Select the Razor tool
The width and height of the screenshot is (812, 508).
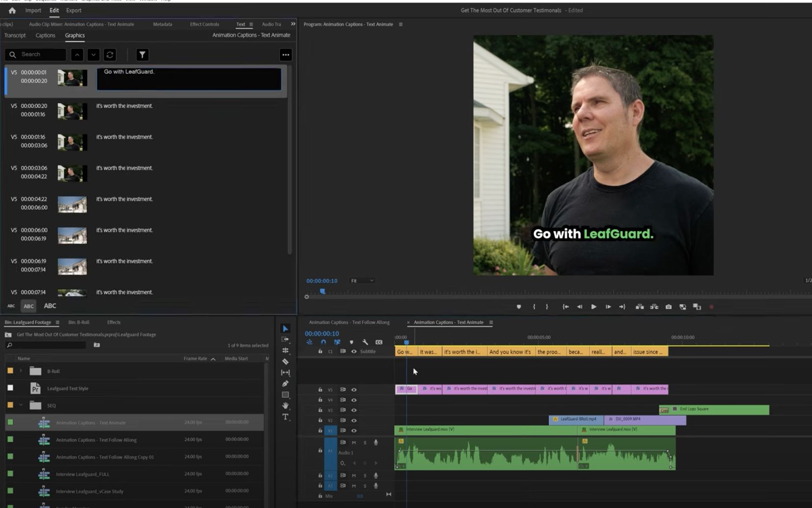click(285, 361)
